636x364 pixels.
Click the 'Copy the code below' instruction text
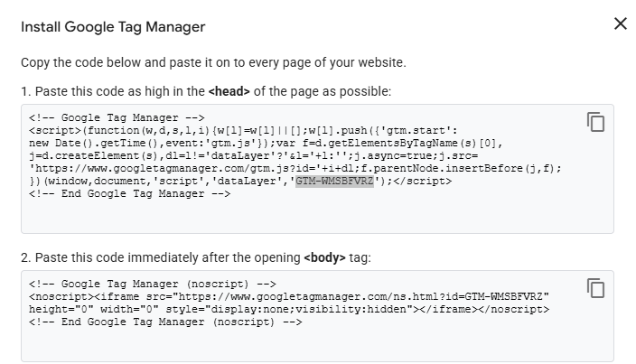[x=213, y=63]
